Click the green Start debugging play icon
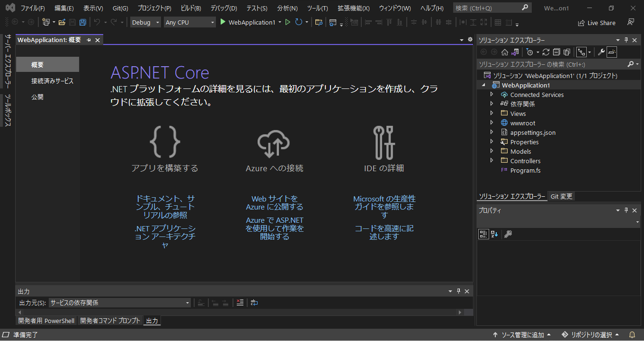This screenshot has height=341, width=644. pos(223,22)
